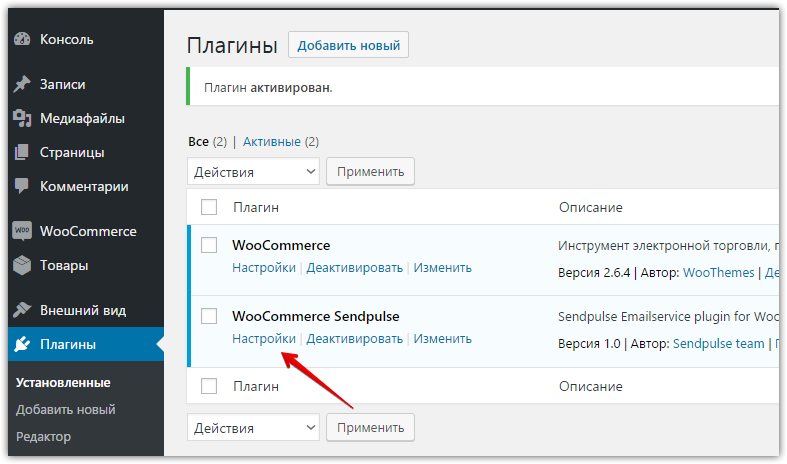Click top Применить button

coord(370,172)
